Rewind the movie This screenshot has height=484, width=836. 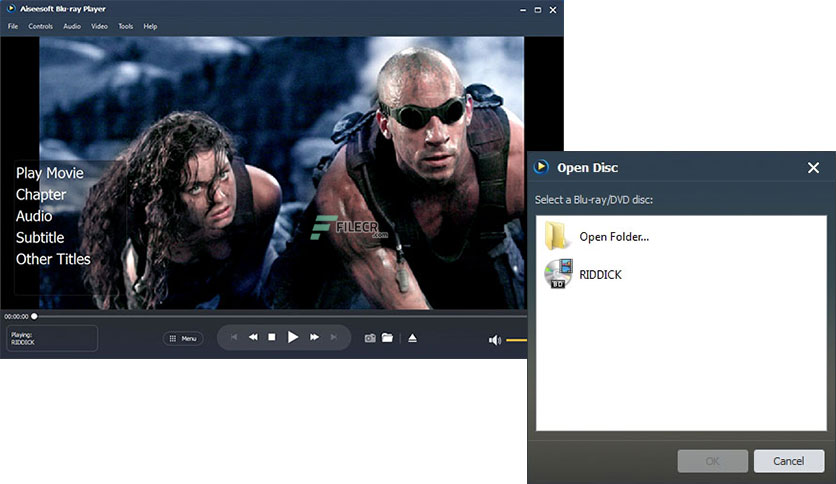pos(253,337)
